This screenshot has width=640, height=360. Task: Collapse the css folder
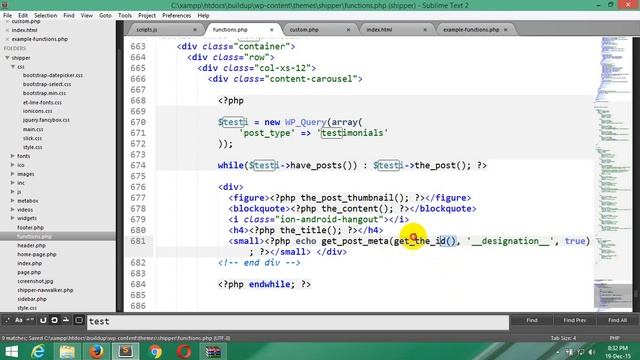point(13,67)
